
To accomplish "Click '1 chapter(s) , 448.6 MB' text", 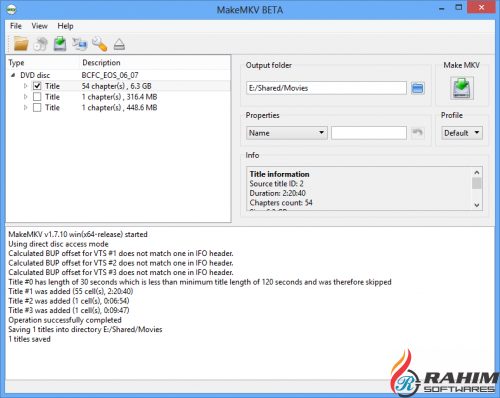I will point(119,108).
